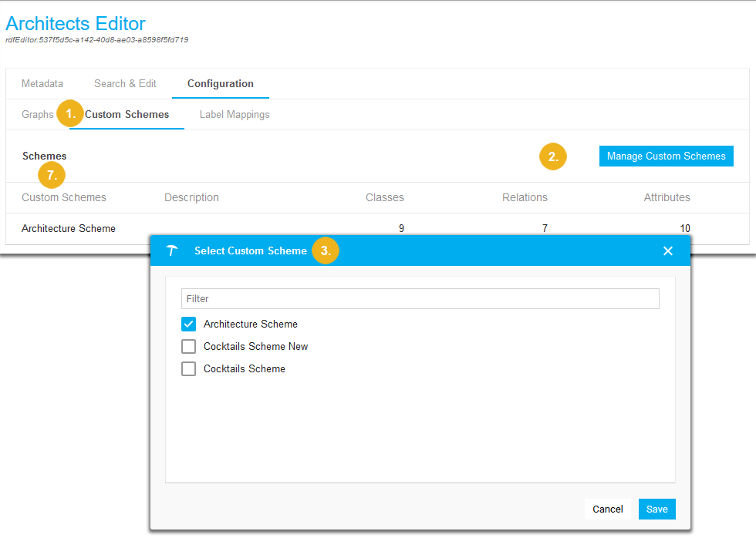Screen dimensions: 756x538
Task: Click the yellow step 7 marker
Action: 52,175
